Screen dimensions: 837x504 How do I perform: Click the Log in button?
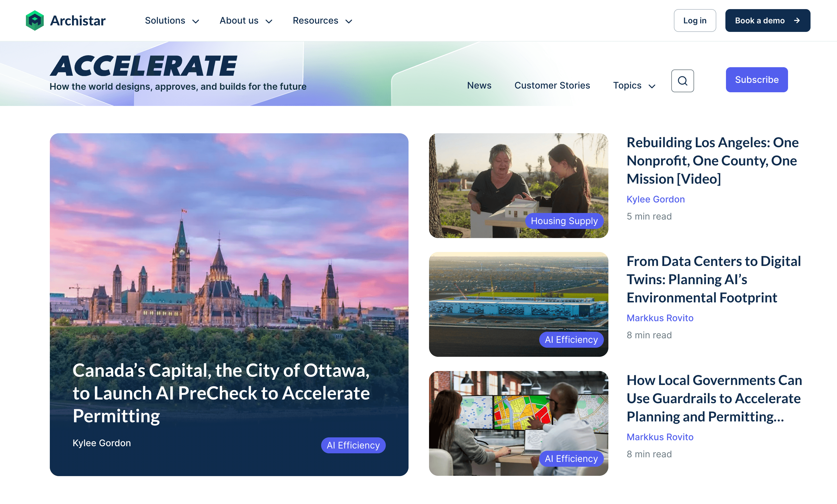pyautogui.click(x=695, y=21)
